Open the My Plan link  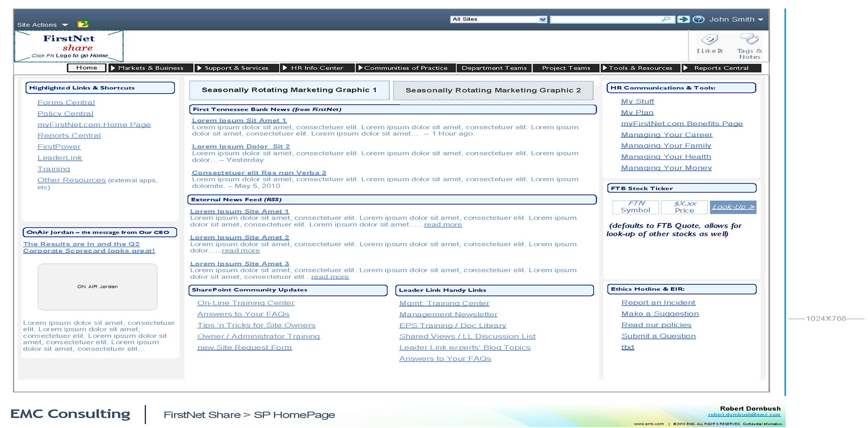pos(637,113)
